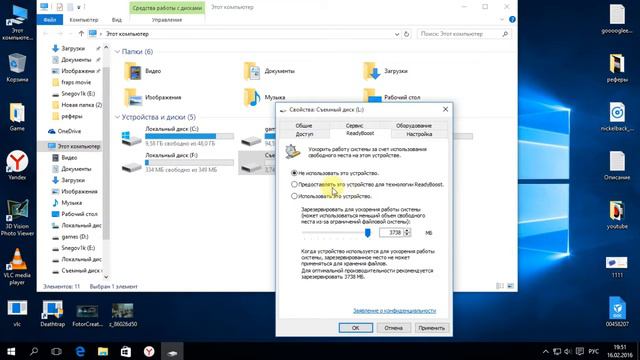Open the address bar history dropdown
Image resolution: width=640 pixels, height=360 pixels.
point(397,34)
